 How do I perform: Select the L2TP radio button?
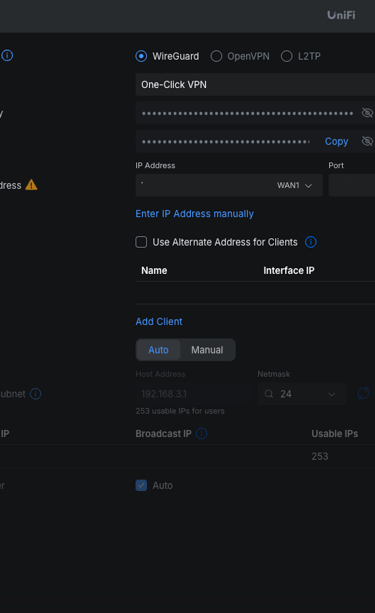287,56
